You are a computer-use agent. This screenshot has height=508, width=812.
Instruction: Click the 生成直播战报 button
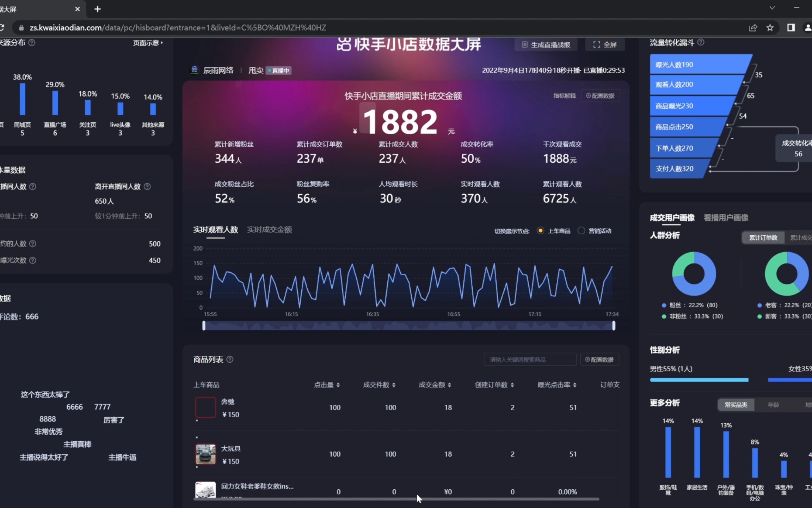click(x=546, y=45)
